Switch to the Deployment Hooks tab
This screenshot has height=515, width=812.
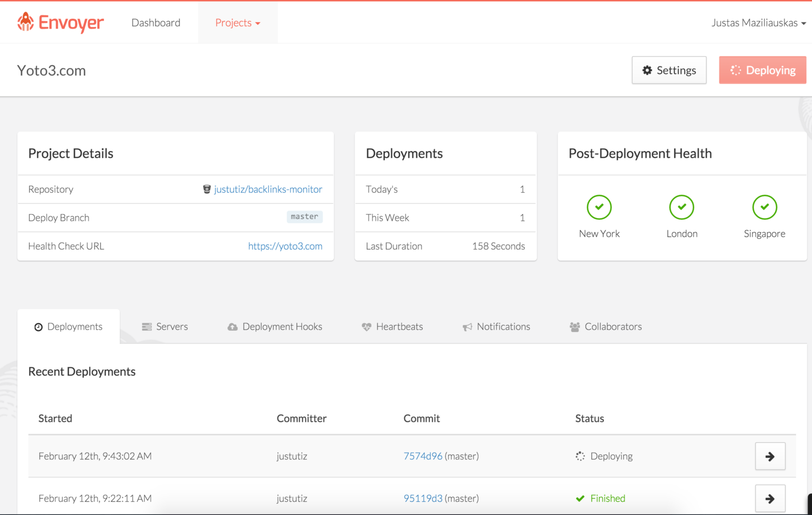275,326
